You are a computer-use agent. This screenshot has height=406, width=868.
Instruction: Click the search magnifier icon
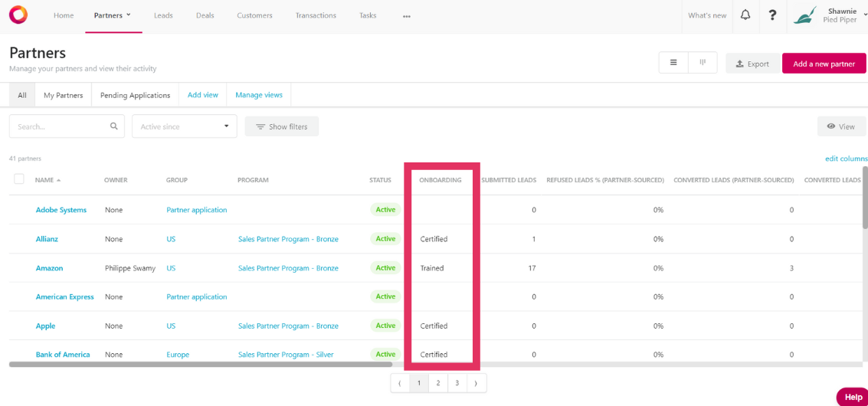click(x=113, y=126)
